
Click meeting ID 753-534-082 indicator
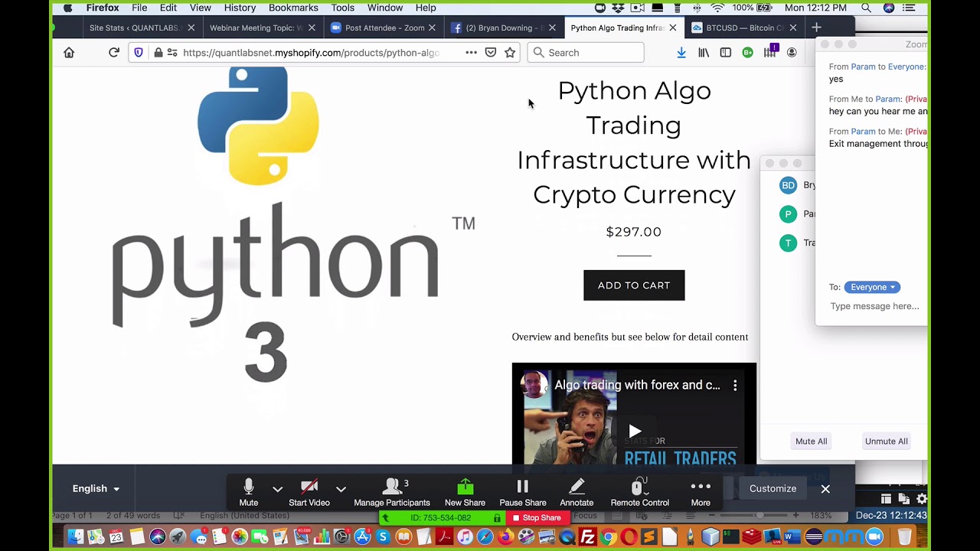click(440, 518)
